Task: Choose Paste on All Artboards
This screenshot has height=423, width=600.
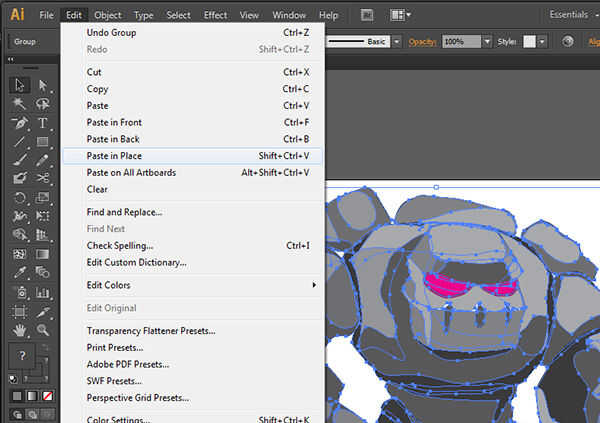Action: click(192, 173)
